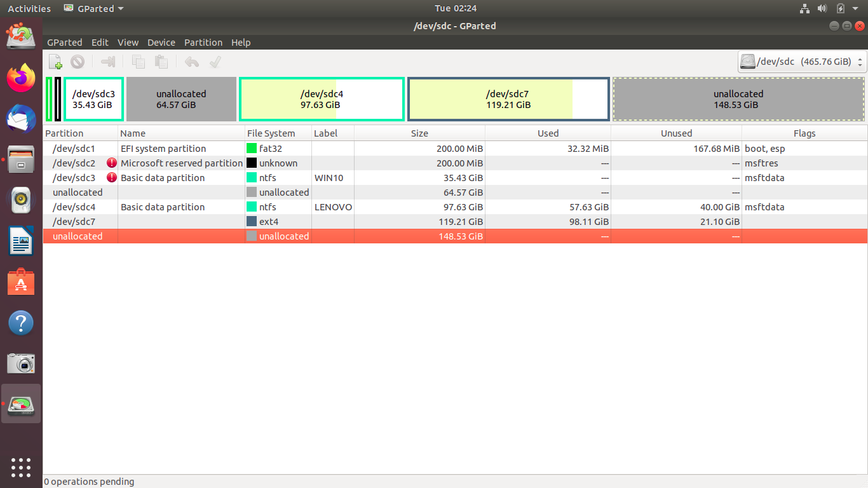Select the /dev/sdc1 partition row
The height and width of the screenshot is (488, 868).
click(455, 148)
